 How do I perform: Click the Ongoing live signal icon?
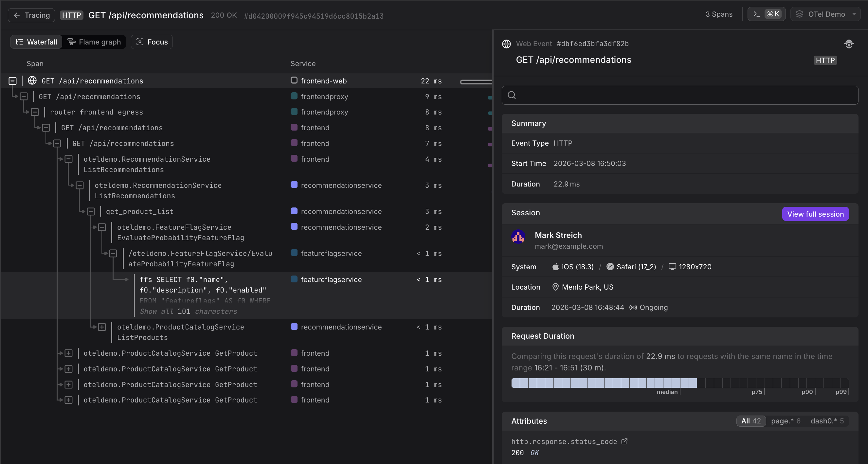633,308
